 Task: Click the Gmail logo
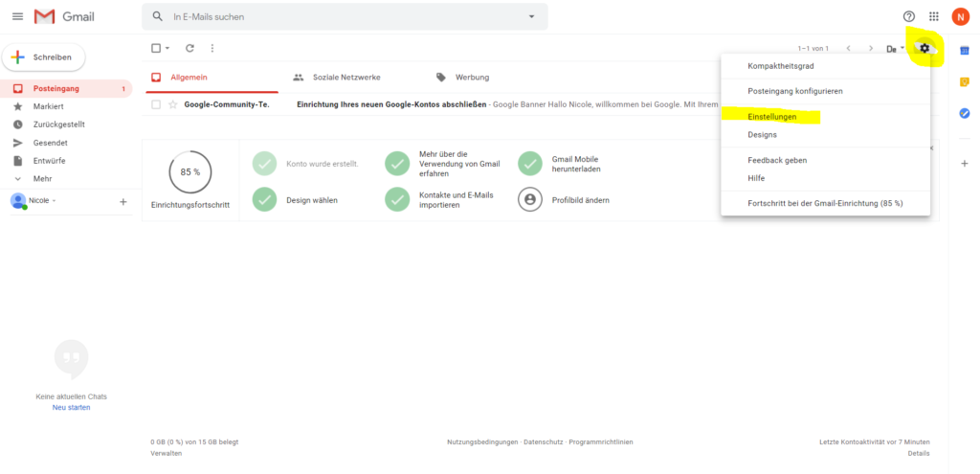pos(64,17)
